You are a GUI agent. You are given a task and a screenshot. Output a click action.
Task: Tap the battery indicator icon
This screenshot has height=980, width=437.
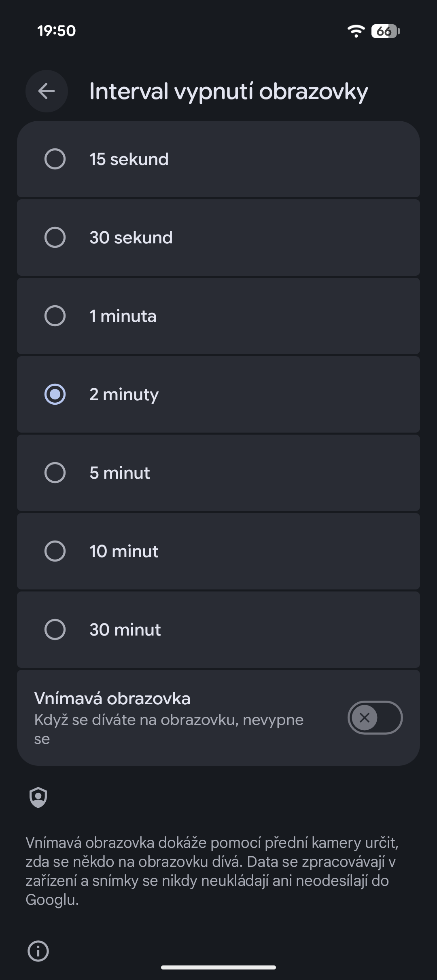[385, 31]
